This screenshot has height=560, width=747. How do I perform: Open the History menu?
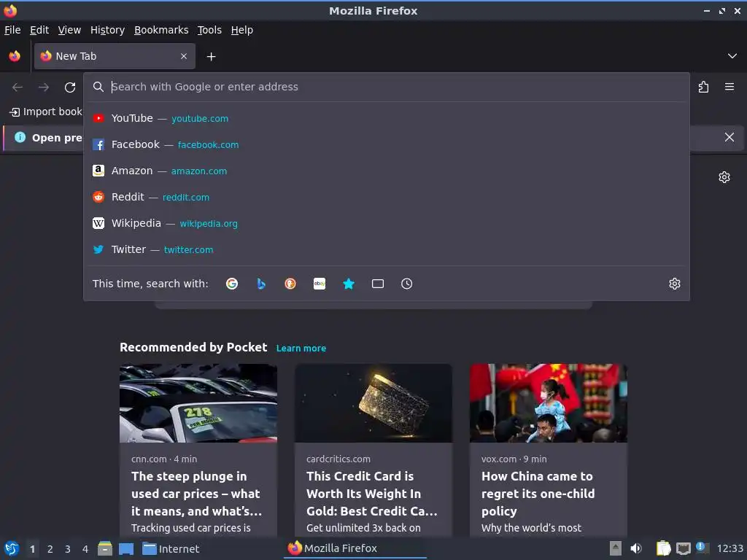tap(107, 30)
